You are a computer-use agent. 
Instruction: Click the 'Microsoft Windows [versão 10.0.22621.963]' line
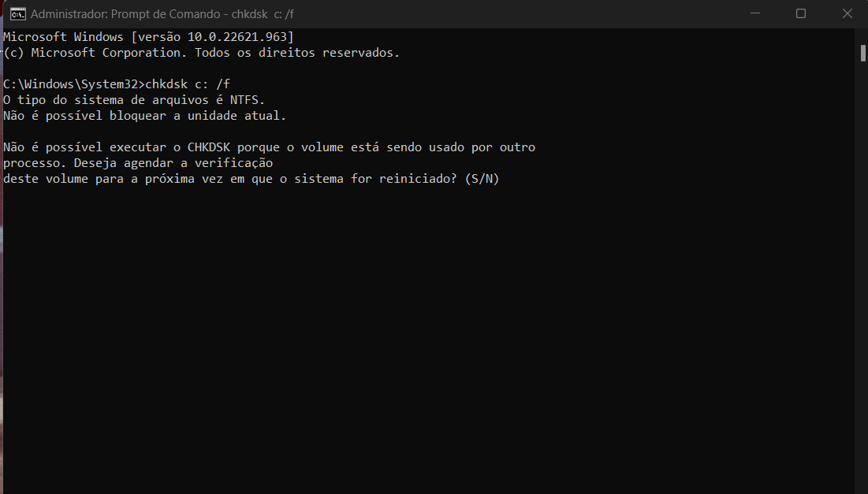point(148,37)
